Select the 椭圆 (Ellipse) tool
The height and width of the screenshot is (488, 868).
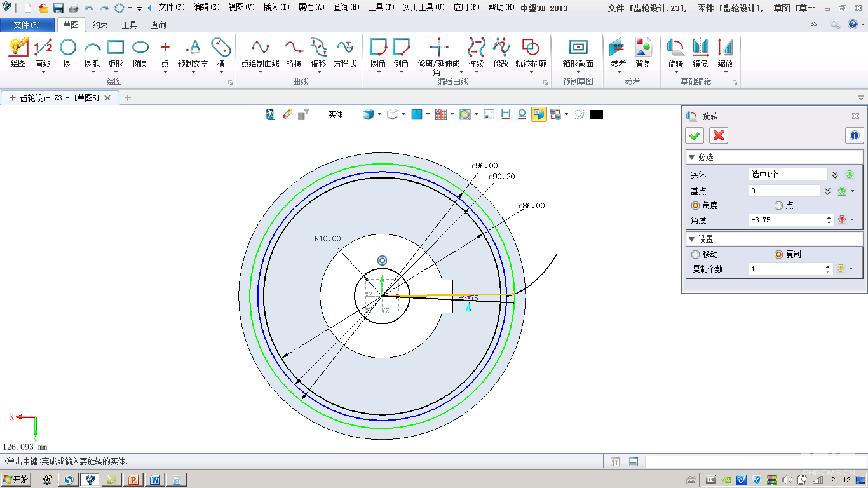pyautogui.click(x=140, y=52)
